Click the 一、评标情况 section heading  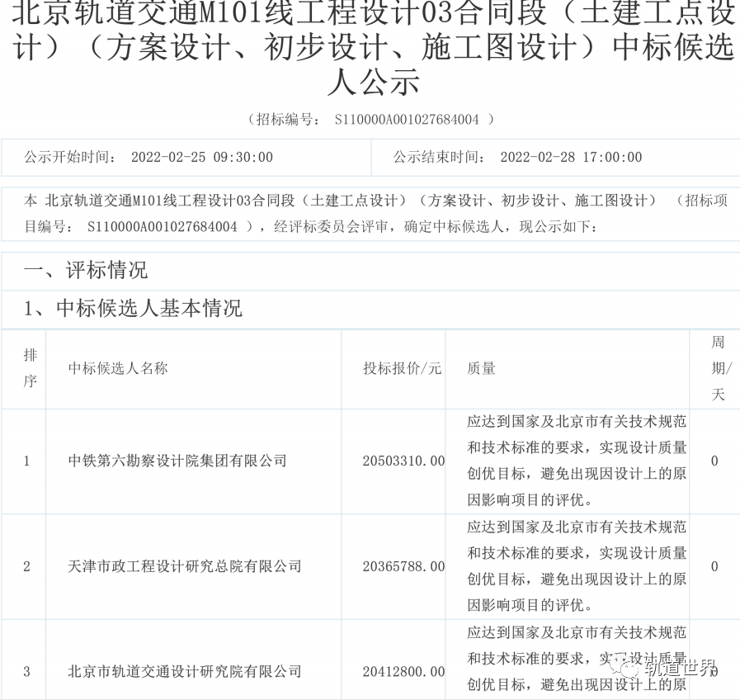coord(86,270)
